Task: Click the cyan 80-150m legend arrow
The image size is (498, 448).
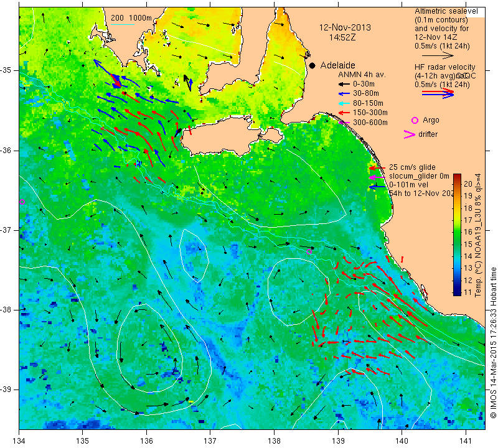Action: click(344, 103)
